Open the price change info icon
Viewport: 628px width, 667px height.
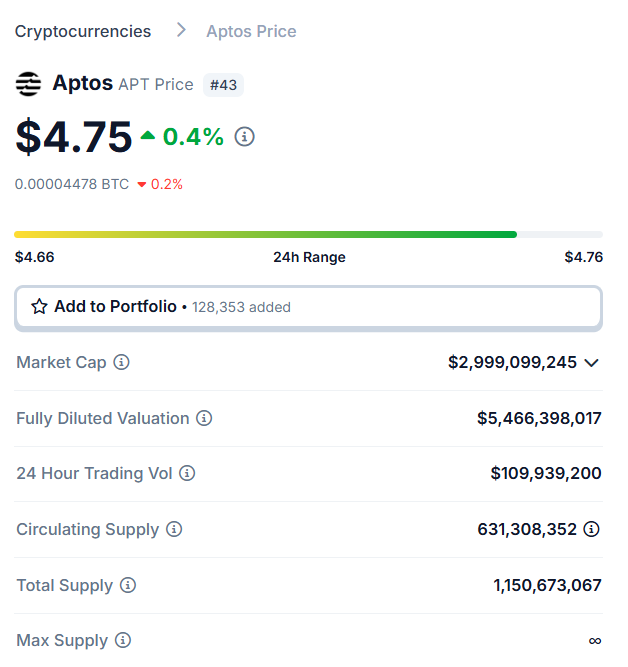point(245,137)
